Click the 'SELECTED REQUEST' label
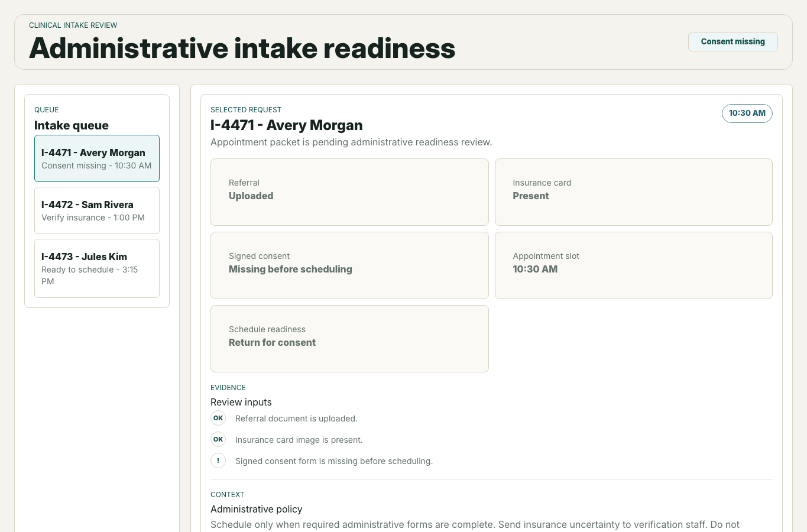The image size is (807, 532). (246, 110)
